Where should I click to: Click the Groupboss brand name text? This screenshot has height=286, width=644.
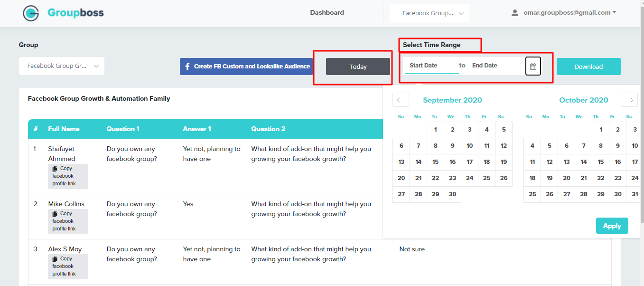click(75, 13)
